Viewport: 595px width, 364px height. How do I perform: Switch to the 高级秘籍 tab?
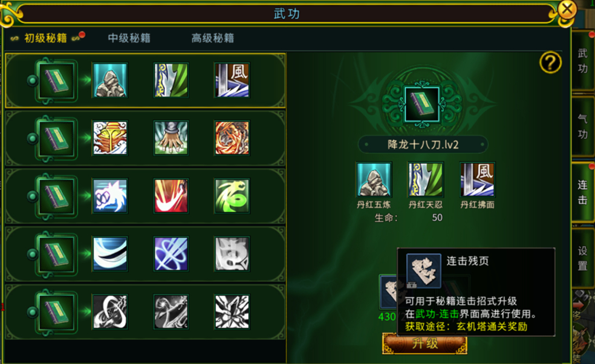(212, 38)
